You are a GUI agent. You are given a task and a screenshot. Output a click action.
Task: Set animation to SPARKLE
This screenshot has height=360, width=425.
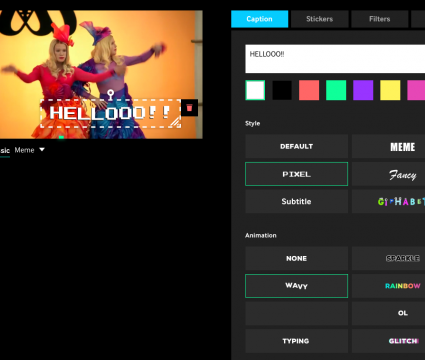(x=388, y=258)
